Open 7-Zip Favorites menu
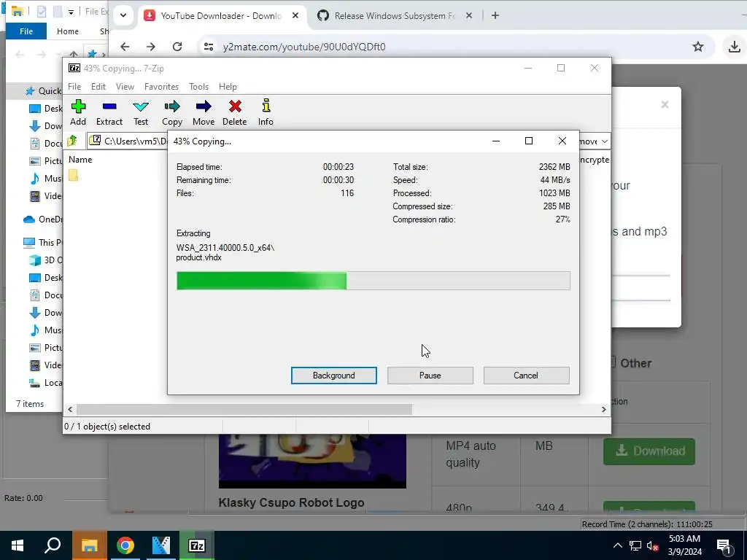 tap(161, 87)
